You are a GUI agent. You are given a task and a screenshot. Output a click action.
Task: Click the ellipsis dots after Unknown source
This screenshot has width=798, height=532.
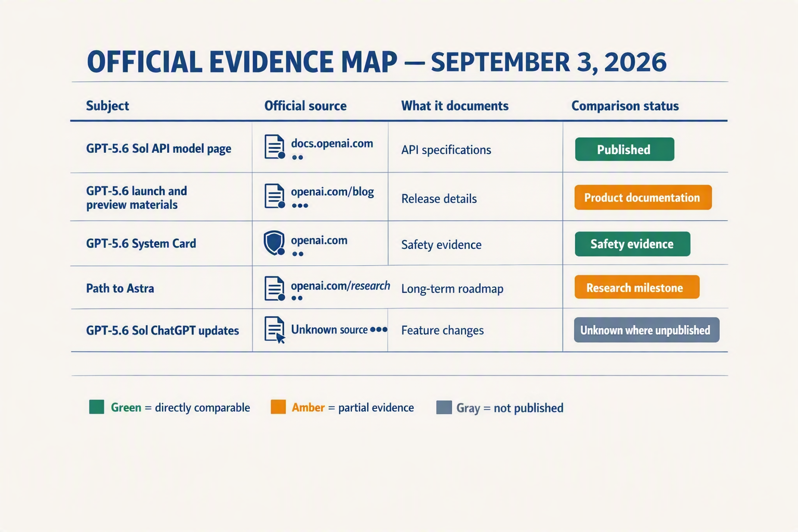pos(379,330)
